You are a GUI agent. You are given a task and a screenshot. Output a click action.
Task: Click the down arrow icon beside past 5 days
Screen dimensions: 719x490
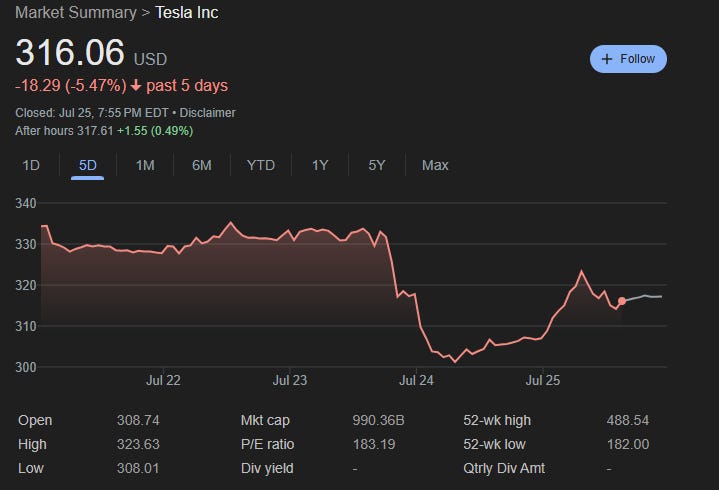tap(136, 86)
